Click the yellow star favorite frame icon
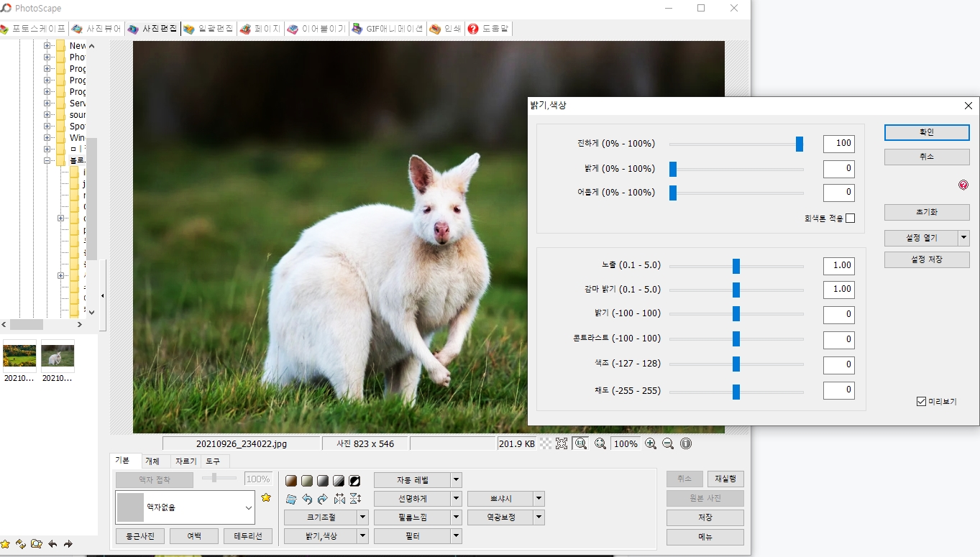 [266, 497]
